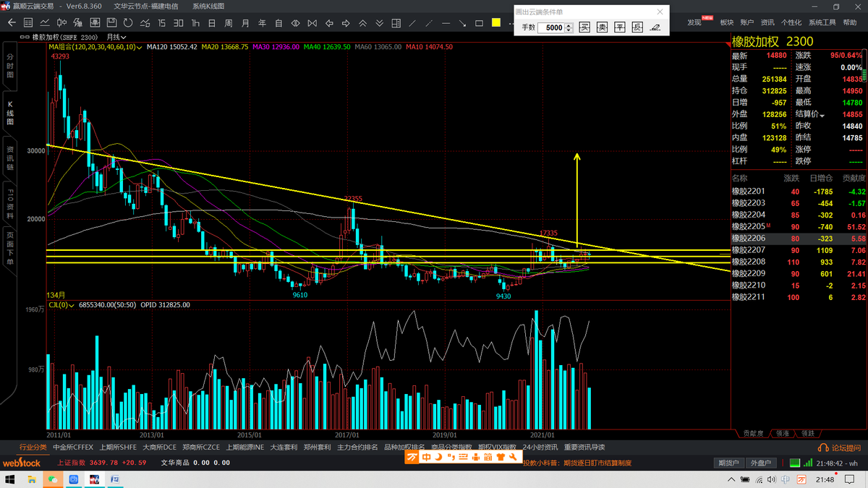This screenshot has width=868, height=488.
Task: Click the 平 close position button
Action: click(x=619, y=27)
